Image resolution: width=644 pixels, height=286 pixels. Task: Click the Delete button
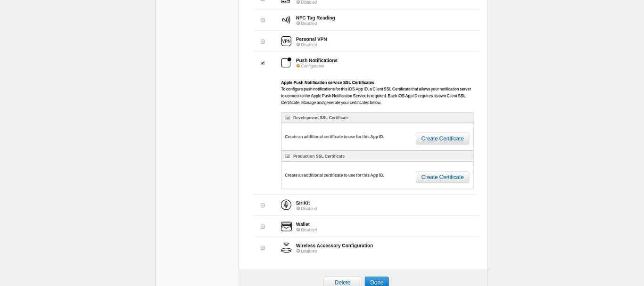point(342,282)
